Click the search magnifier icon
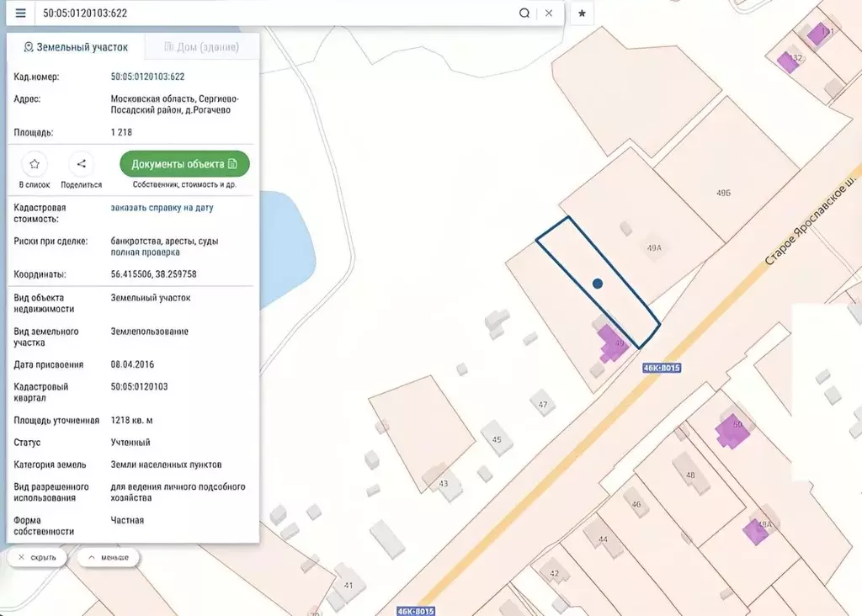 coord(524,13)
